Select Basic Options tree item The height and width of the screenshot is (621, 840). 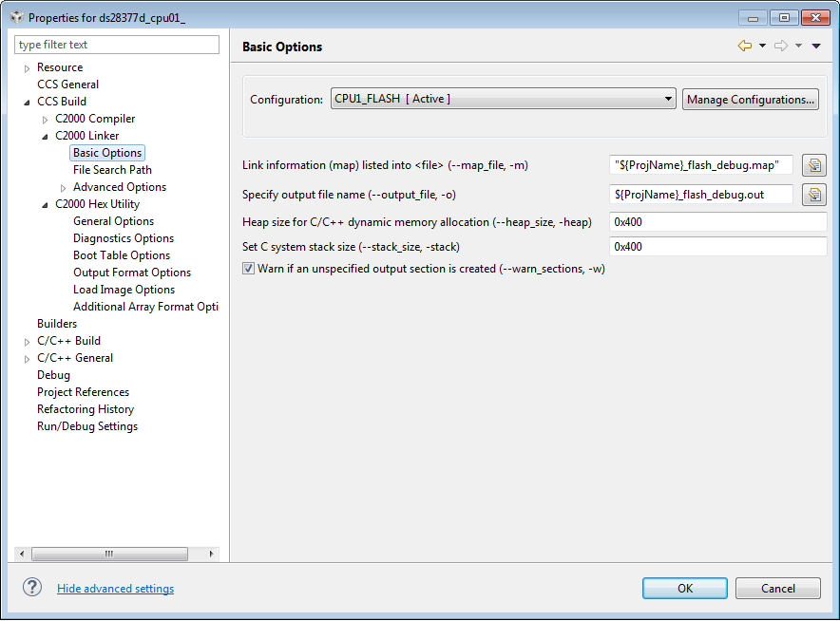pyautogui.click(x=107, y=153)
